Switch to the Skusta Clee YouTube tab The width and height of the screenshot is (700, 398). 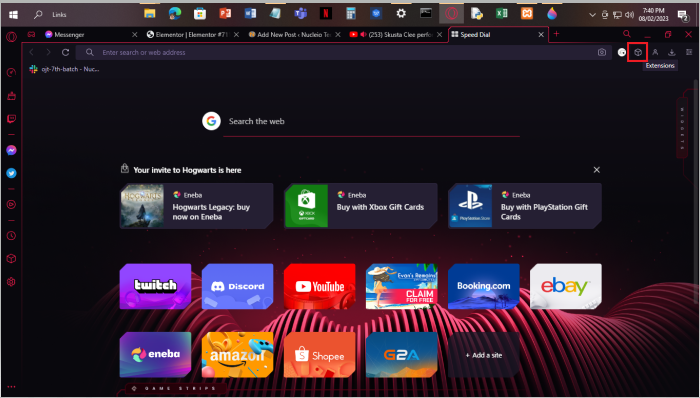pyautogui.click(x=396, y=34)
